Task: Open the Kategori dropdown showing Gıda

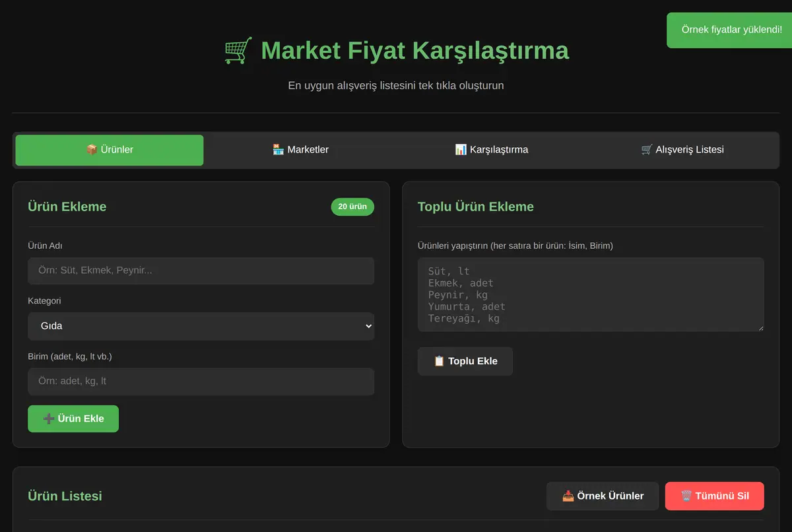Action: coord(201,326)
